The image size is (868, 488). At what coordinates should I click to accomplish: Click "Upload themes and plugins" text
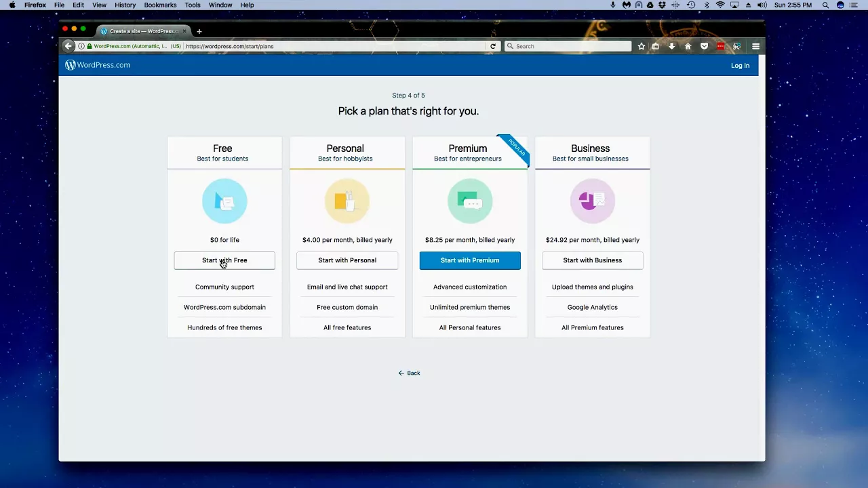tap(593, 287)
